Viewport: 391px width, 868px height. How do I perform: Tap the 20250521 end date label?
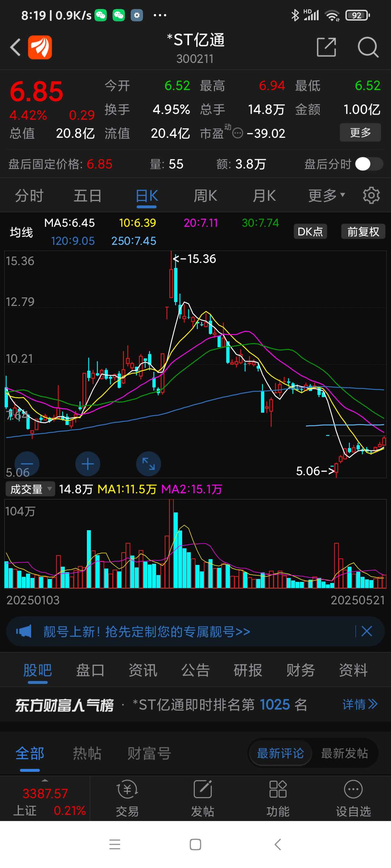[x=358, y=600]
